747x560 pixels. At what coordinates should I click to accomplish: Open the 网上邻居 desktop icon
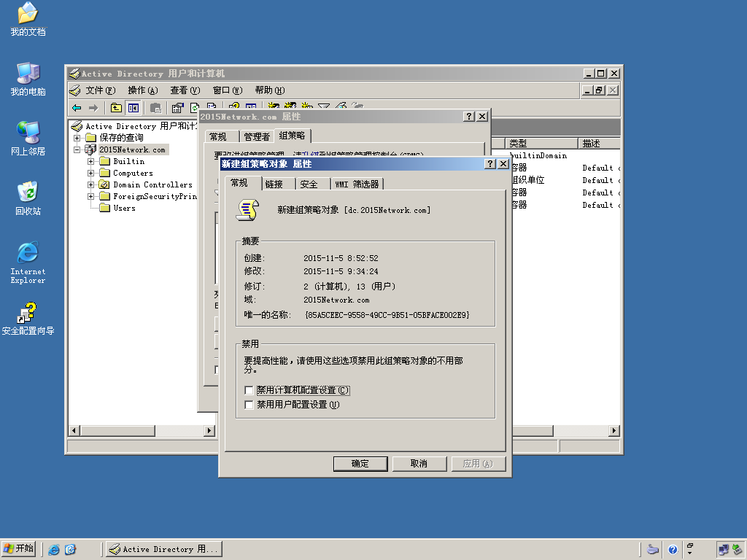coord(28,139)
